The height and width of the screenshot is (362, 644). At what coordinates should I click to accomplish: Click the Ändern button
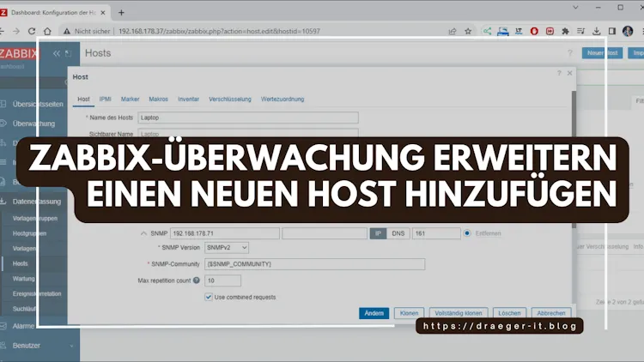point(374,313)
